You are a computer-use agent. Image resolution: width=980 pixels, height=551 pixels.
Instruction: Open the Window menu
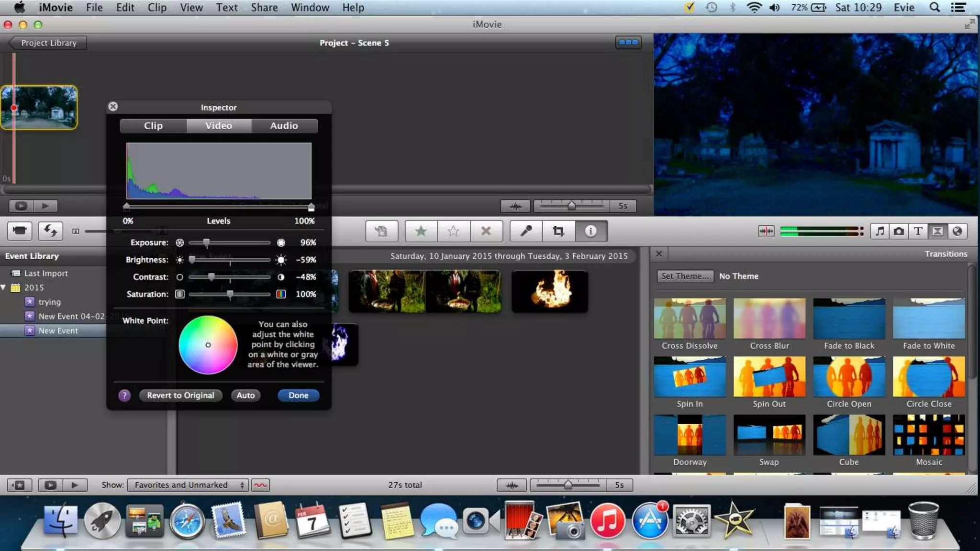(x=310, y=8)
